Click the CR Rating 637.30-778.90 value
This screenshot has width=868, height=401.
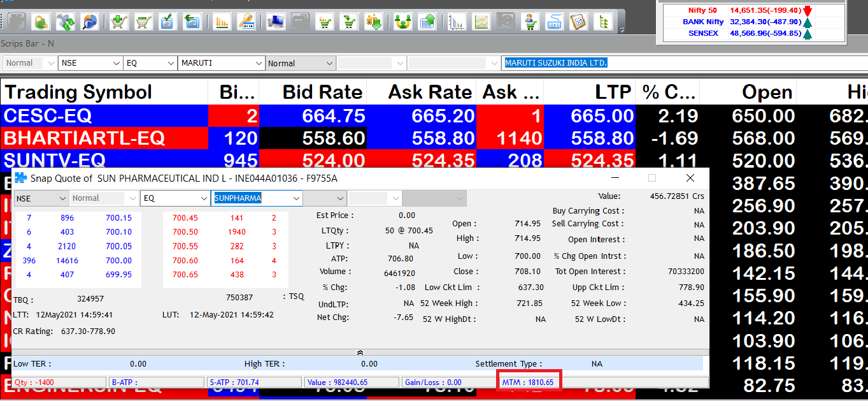[89, 332]
